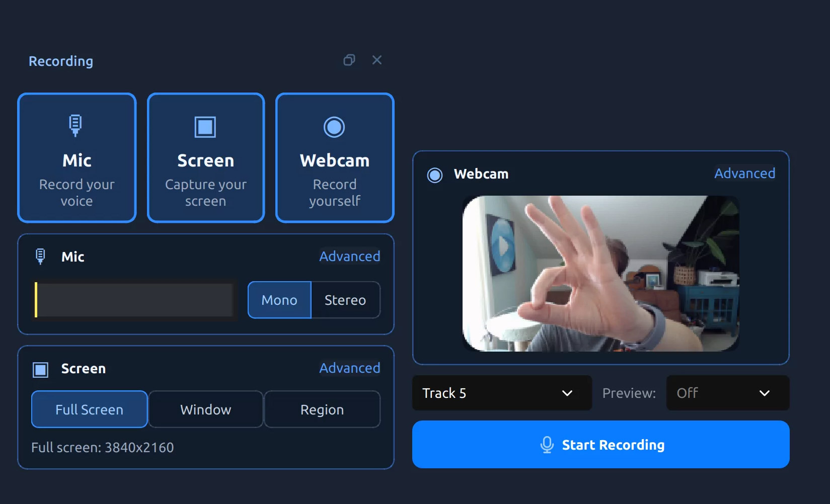
Task: Click the webcam circle icon in Webcam card
Action: click(334, 127)
